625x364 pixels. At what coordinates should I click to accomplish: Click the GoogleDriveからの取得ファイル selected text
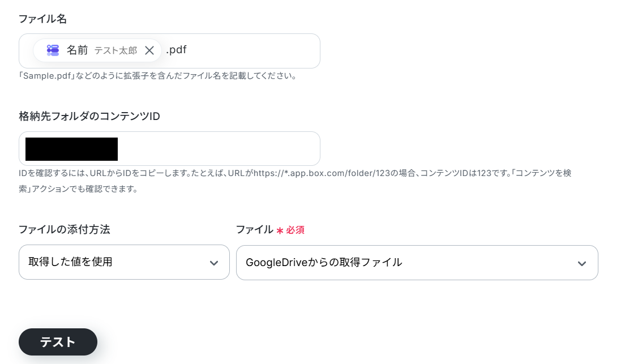click(x=324, y=262)
